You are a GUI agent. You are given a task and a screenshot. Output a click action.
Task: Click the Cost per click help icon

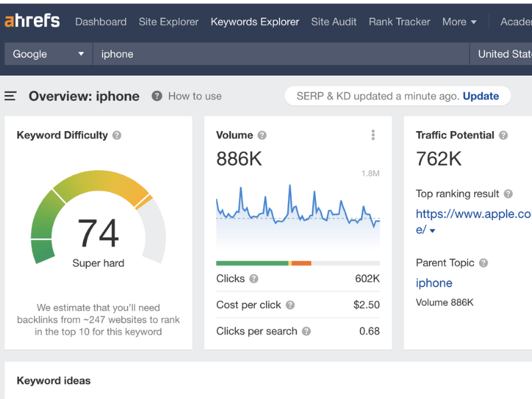[x=290, y=305]
